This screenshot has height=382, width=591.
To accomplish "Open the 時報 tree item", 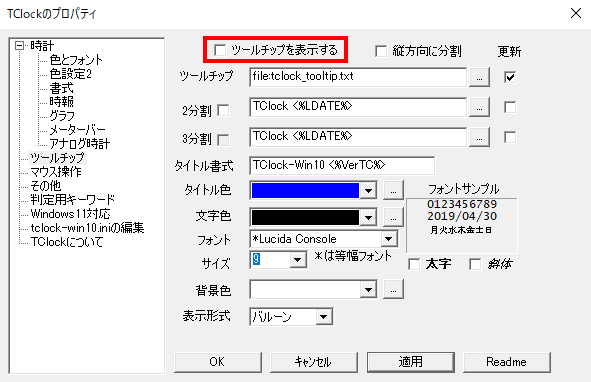I will 61,101.
